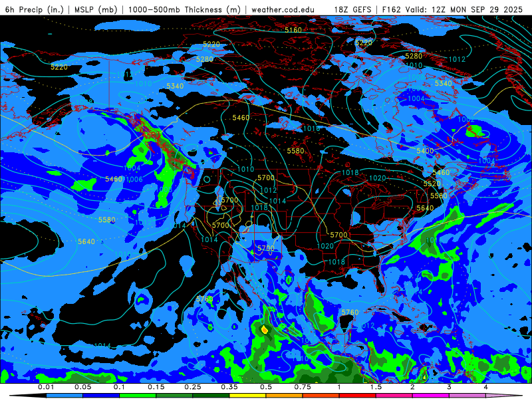Image resolution: width=532 pixels, height=399 pixels.
Task: Click the 0.75 legend value
Action: tap(303, 387)
